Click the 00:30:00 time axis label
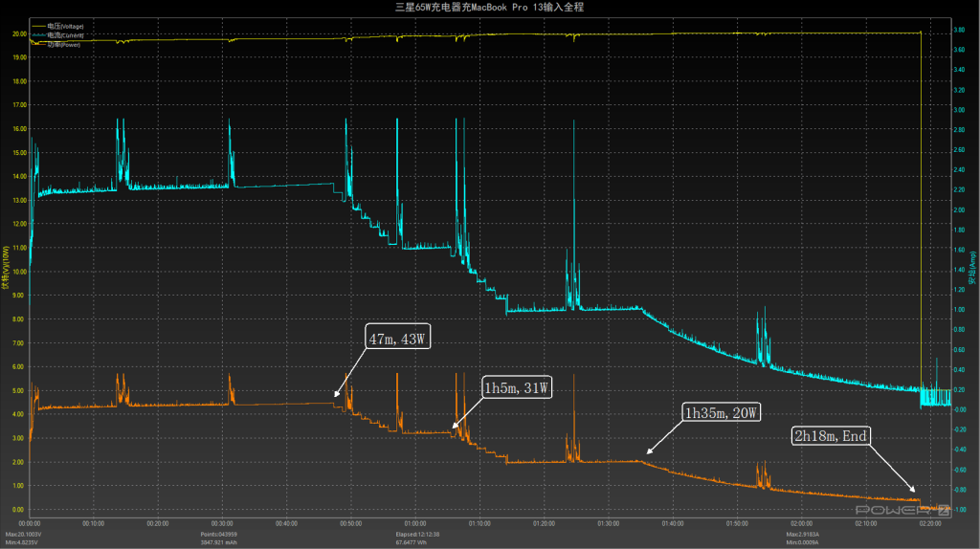This screenshot has width=980, height=549. 222,524
